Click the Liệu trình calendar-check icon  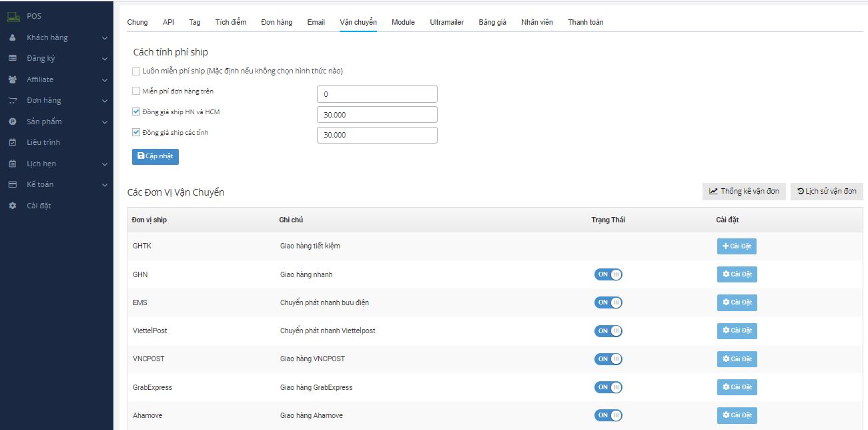13,142
